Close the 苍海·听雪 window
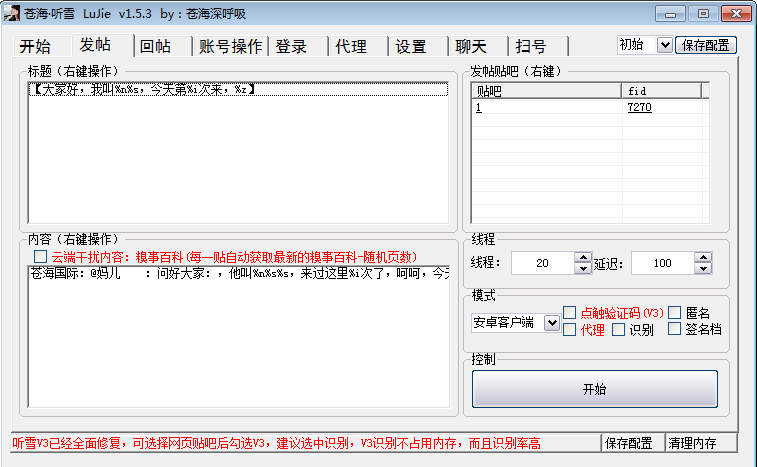The image size is (757, 467). 736,14
